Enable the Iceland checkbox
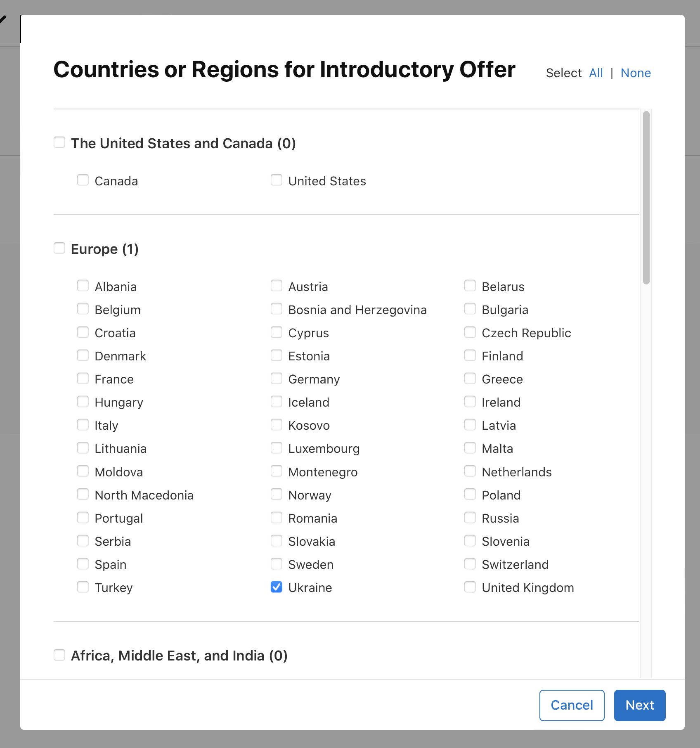Viewport: 700px width, 748px height. [276, 401]
